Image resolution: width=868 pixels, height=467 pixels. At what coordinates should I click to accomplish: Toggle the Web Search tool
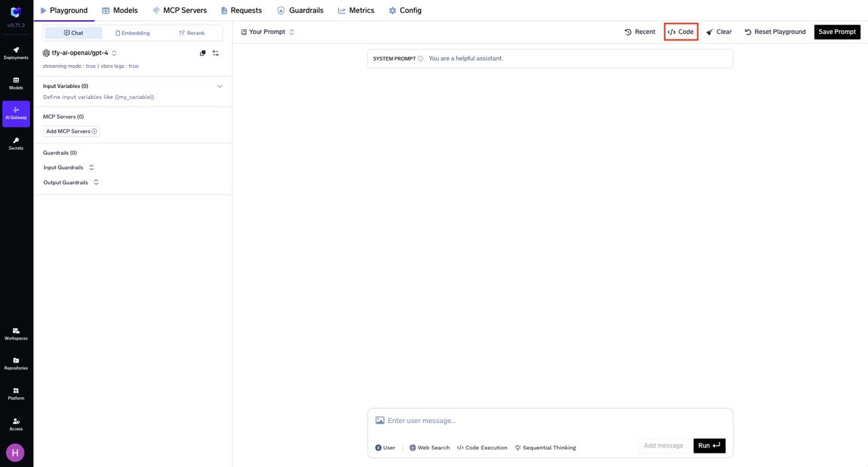coord(429,448)
